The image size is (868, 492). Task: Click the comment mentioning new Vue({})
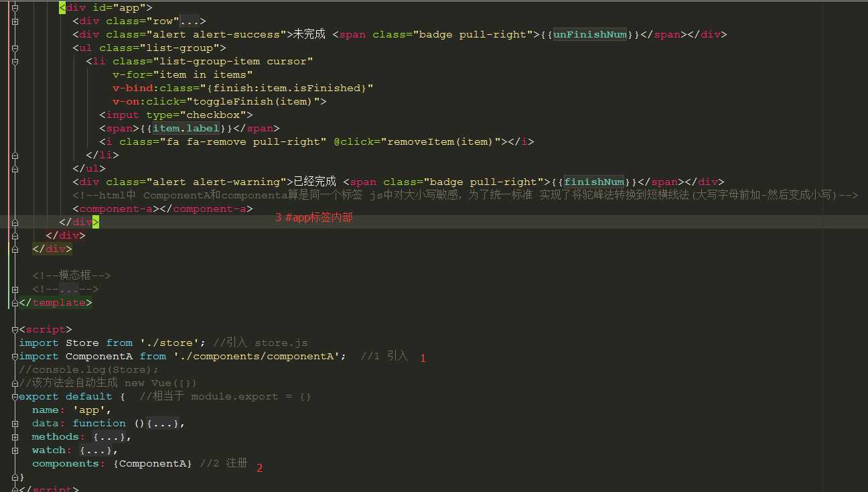[x=108, y=383]
